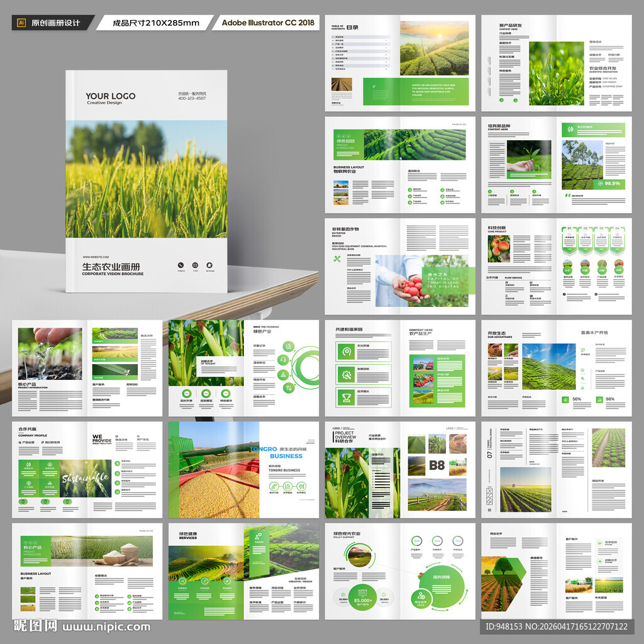Click the 绿色健康 SERVICES heading

tap(188, 536)
